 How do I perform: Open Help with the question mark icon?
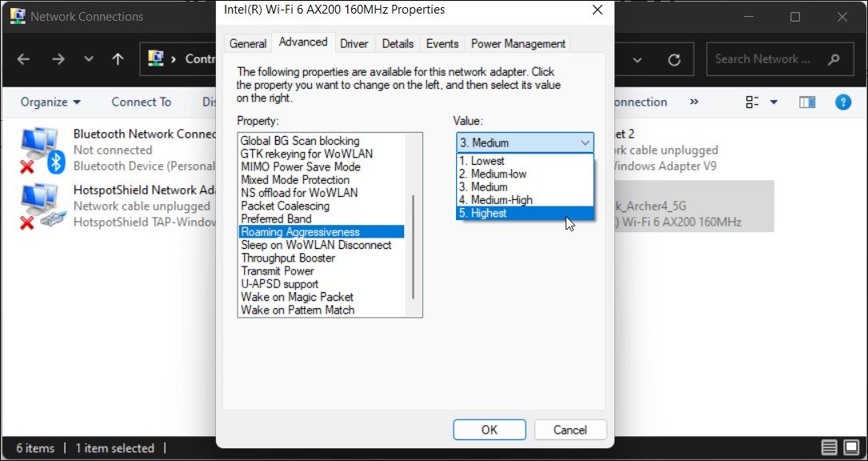pos(843,102)
